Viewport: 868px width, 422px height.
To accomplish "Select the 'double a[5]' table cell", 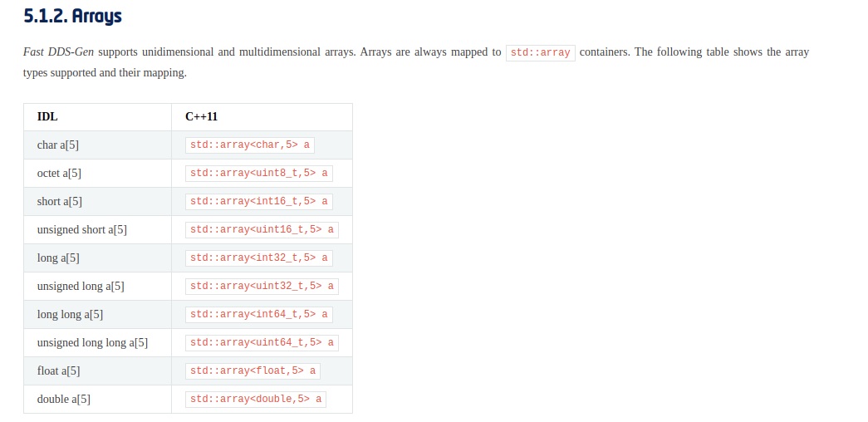I will (x=97, y=400).
